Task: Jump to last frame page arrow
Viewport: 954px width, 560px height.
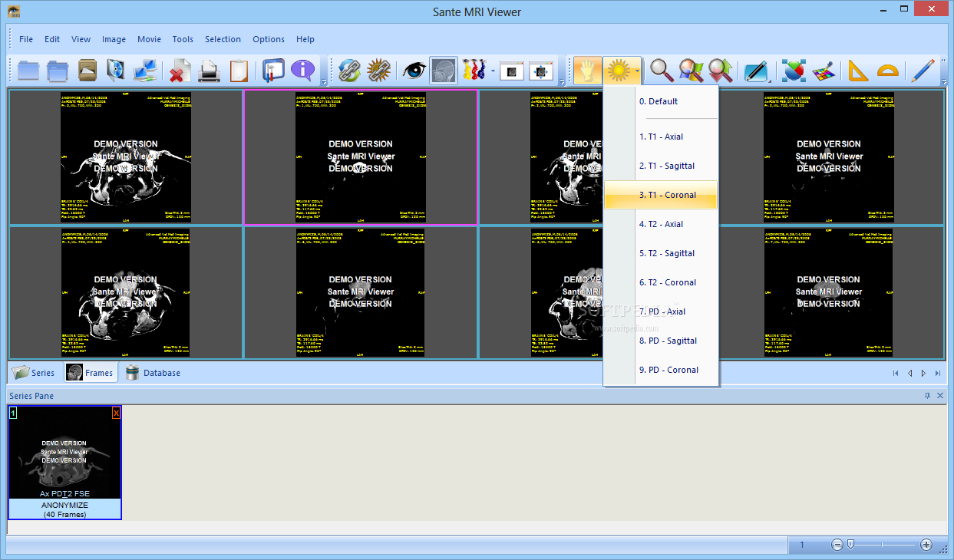Action: click(938, 374)
